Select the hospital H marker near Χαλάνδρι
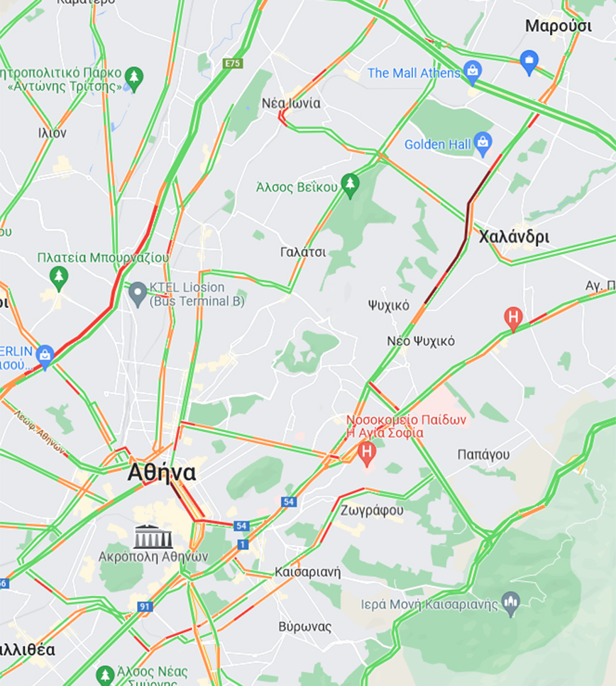 click(513, 319)
